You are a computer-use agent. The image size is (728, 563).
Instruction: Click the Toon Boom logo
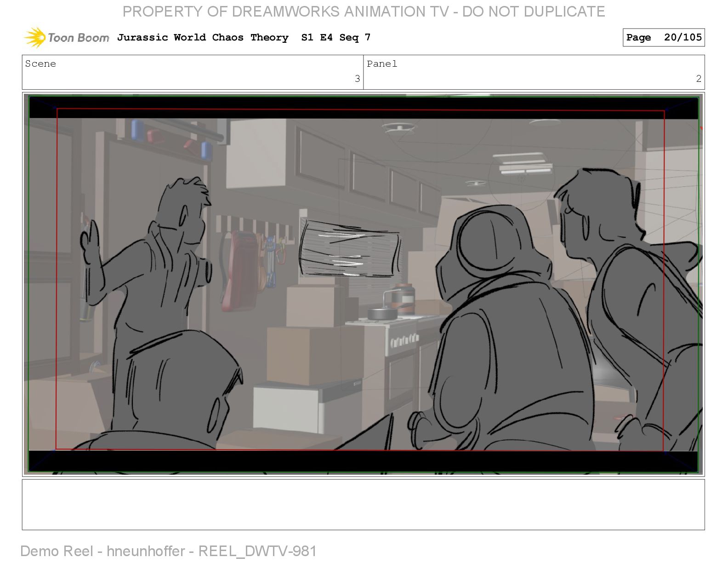[67, 37]
